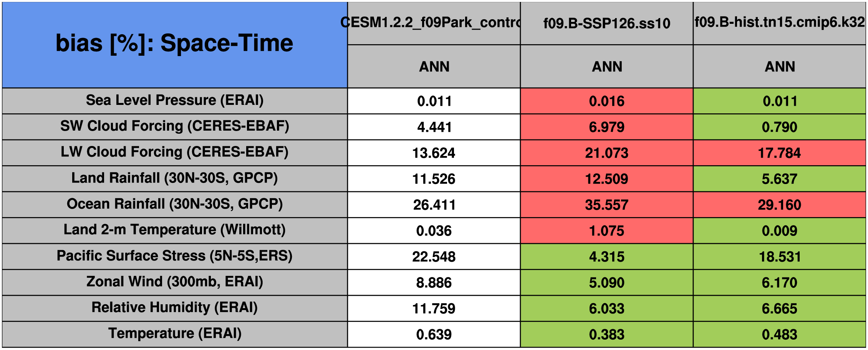Click the white cell showing 22.548
Viewport: 868px width, 350px height.
434,257
